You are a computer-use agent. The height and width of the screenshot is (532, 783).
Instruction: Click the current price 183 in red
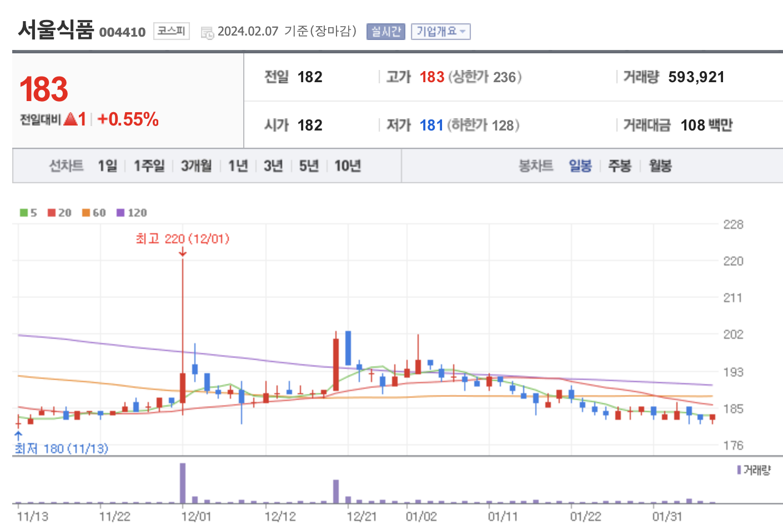pyautogui.click(x=44, y=89)
